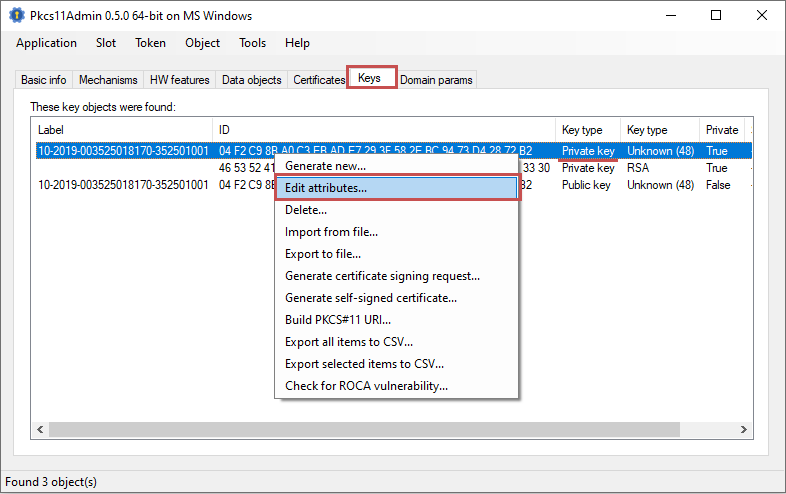Click the Pkcs11Admin app icon in title bar

pos(17,16)
